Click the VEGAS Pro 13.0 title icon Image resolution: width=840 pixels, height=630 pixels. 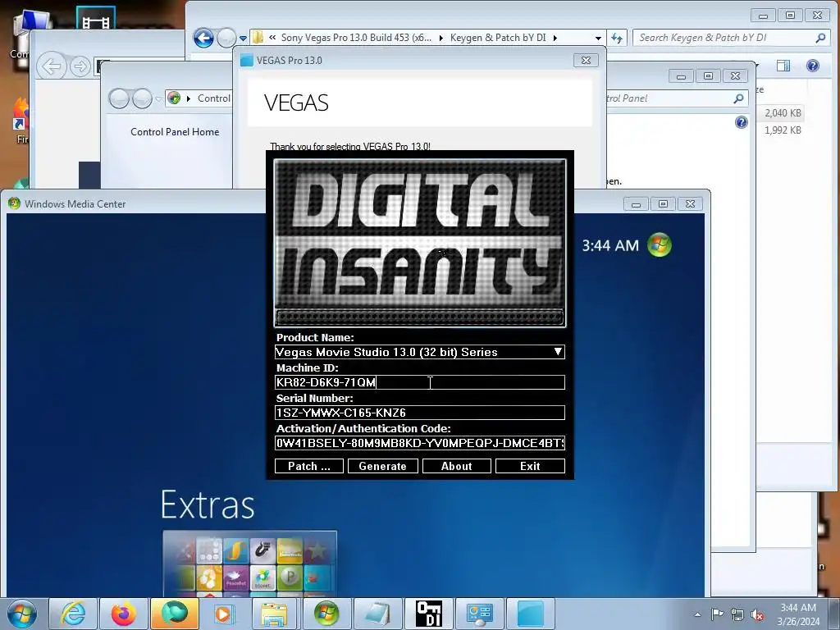pyautogui.click(x=246, y=61)
